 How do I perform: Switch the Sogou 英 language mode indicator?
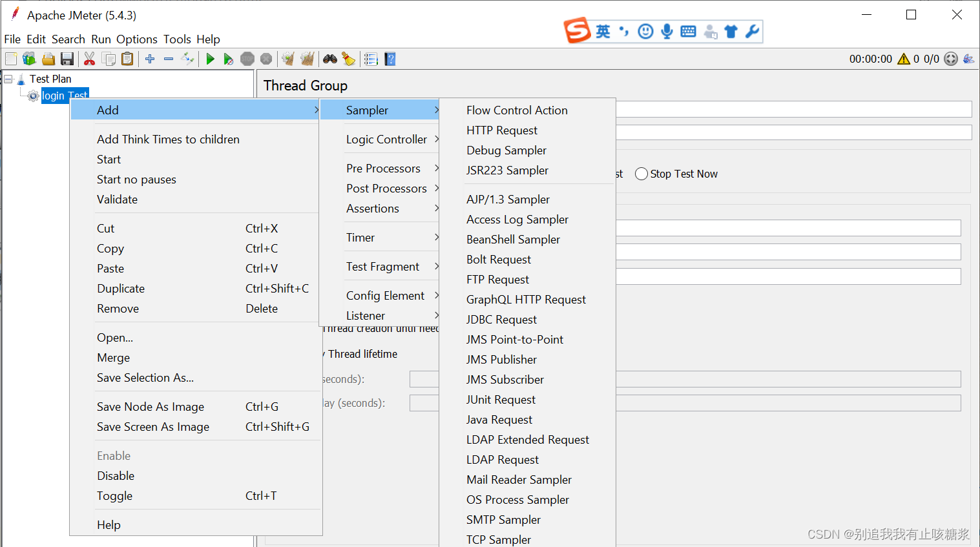coord(603,31)
